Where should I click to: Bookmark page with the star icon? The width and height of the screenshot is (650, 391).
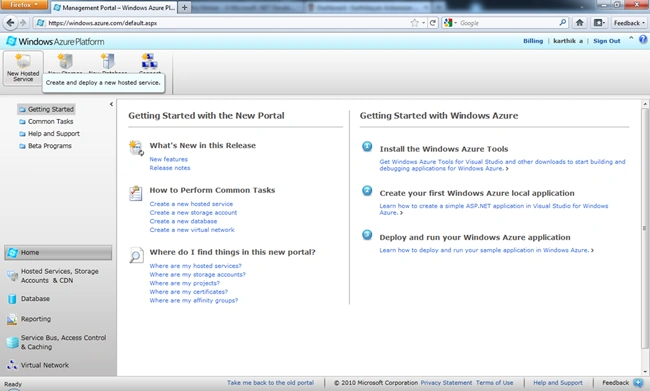click(414, 23)
